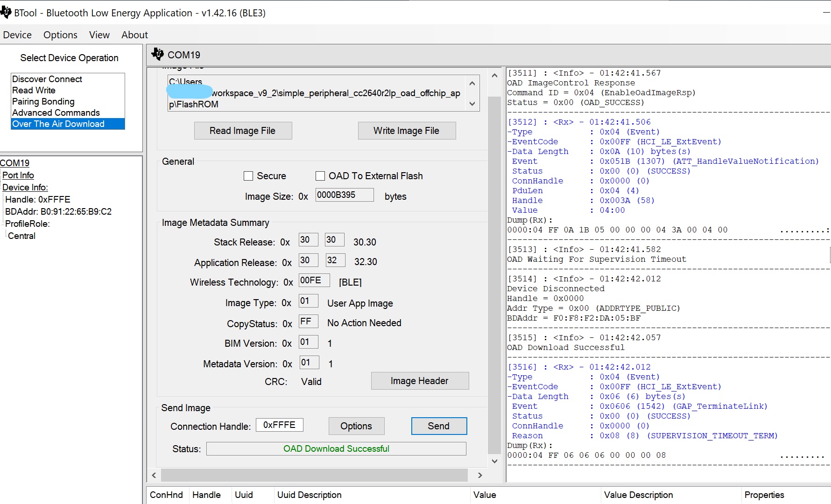Click the horizontal scroll right arrow
Image resolution: width=831 pixels, height=504 pixels.
[x=480, y=475]
